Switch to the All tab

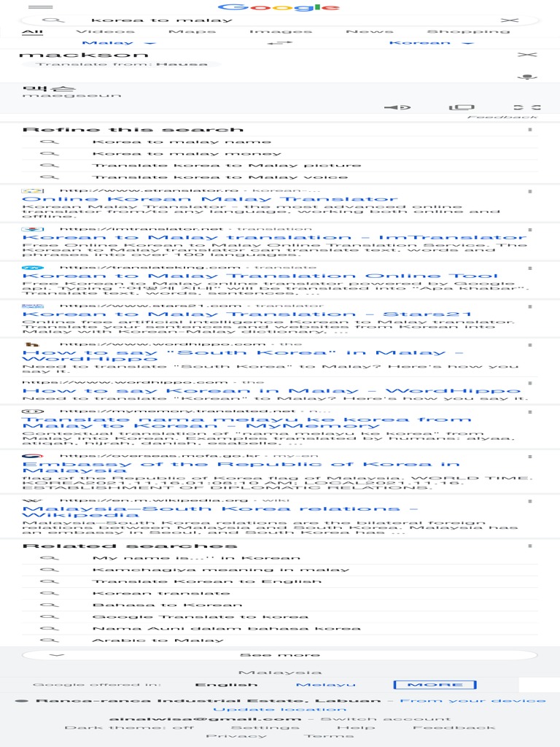[x=32, y=32]
